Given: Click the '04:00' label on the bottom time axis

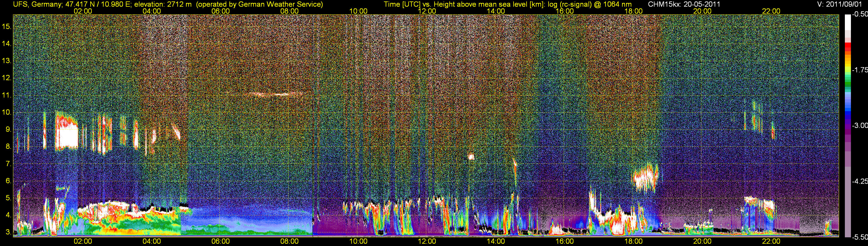Looking at the screenshot, I should (x=152, y=241).
